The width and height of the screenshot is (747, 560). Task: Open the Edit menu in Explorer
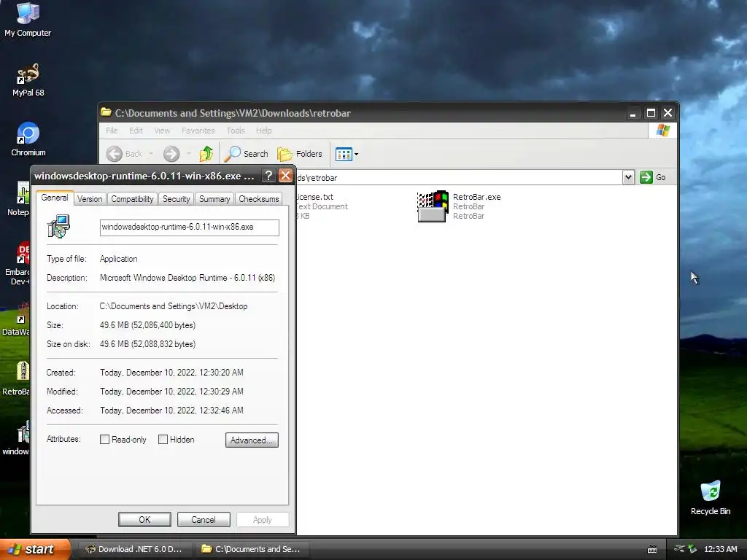click(136, 131)
